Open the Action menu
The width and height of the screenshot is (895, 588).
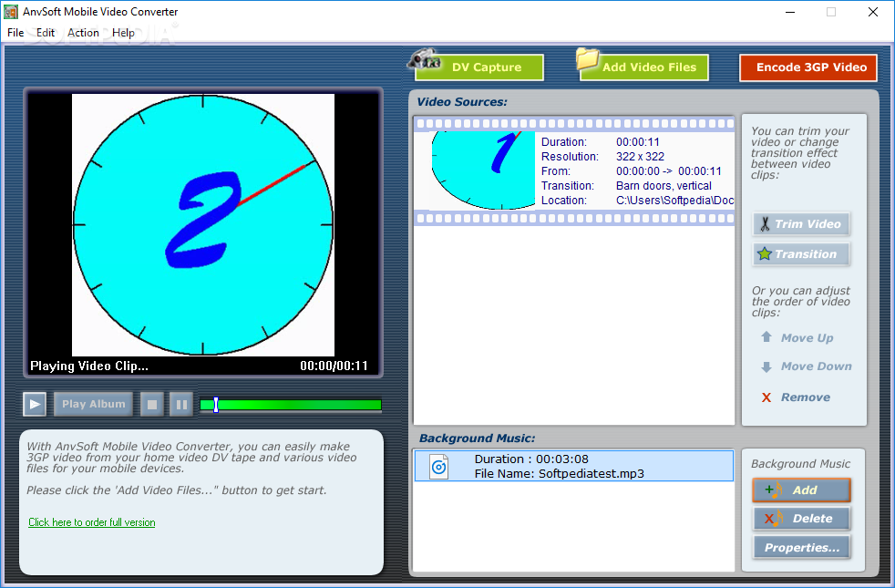coord(83,33)
